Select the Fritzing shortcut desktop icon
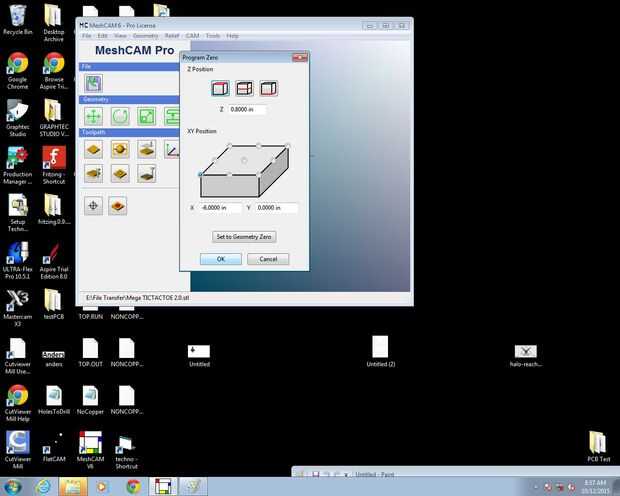Viewport: 620px width, 496px height. (54, 166)
